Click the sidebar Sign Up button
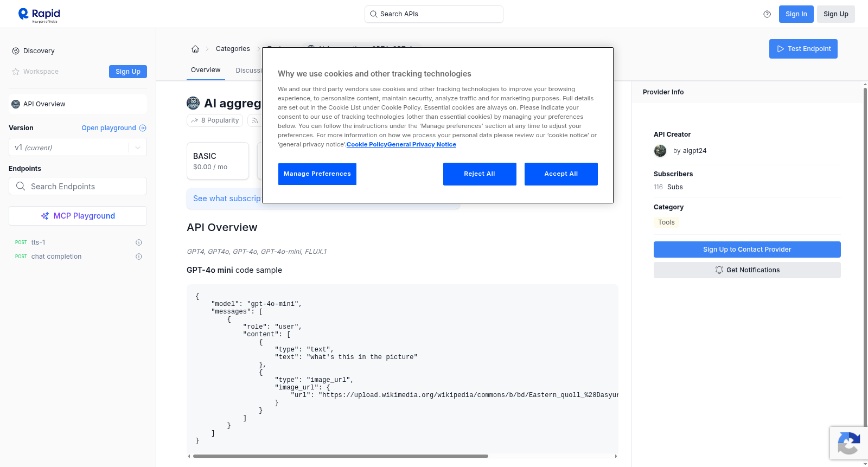This screenshot has height=467, width=868. 128,72
